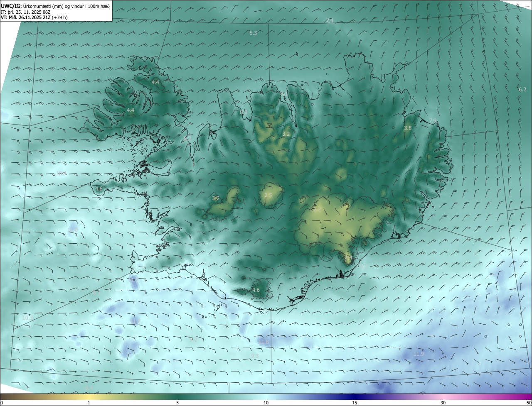Pick the 7.9 value label
This screenshot has height=406, width=532.
click(x=433, y=120)
